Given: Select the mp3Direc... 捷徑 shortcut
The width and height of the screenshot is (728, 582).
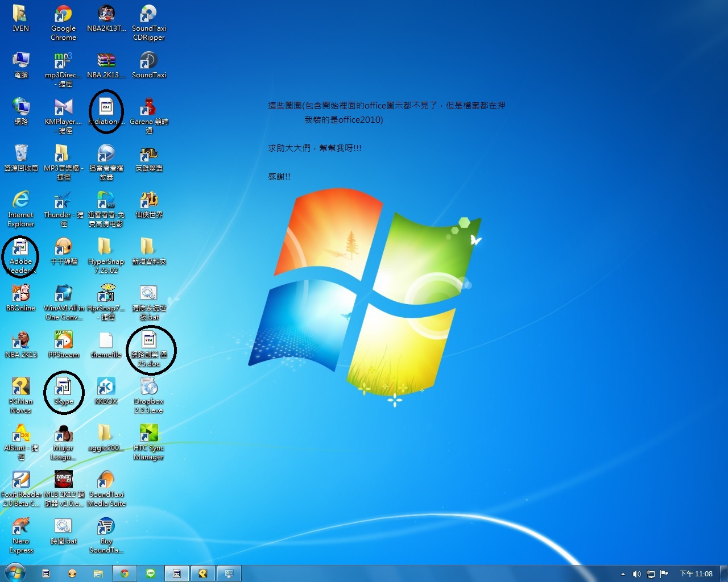Looking at the screenshot, I should (63, 69).
